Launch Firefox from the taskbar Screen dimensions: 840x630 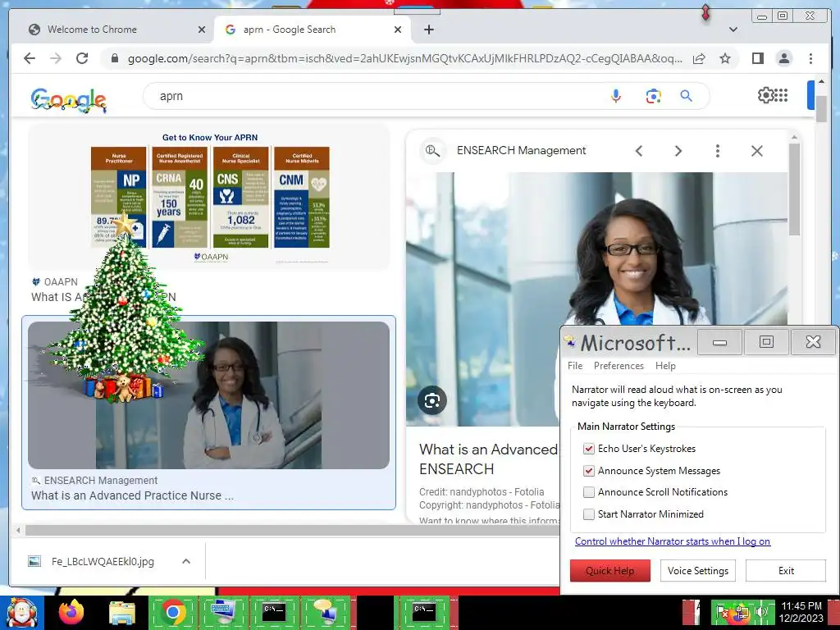tap(71, 612)
